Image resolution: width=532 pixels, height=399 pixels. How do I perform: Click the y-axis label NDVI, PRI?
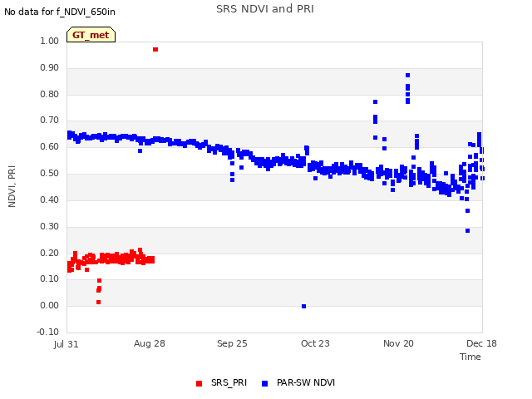point(12,186)
